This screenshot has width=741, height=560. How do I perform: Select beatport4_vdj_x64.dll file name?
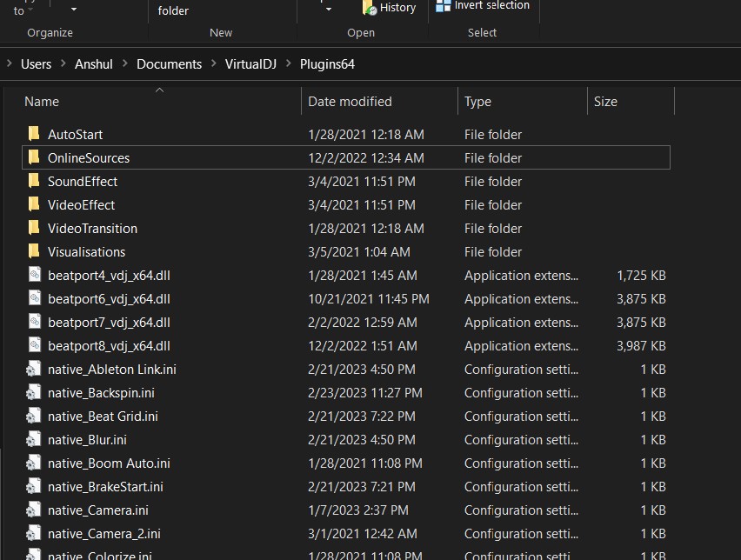[x=110, y=276]
